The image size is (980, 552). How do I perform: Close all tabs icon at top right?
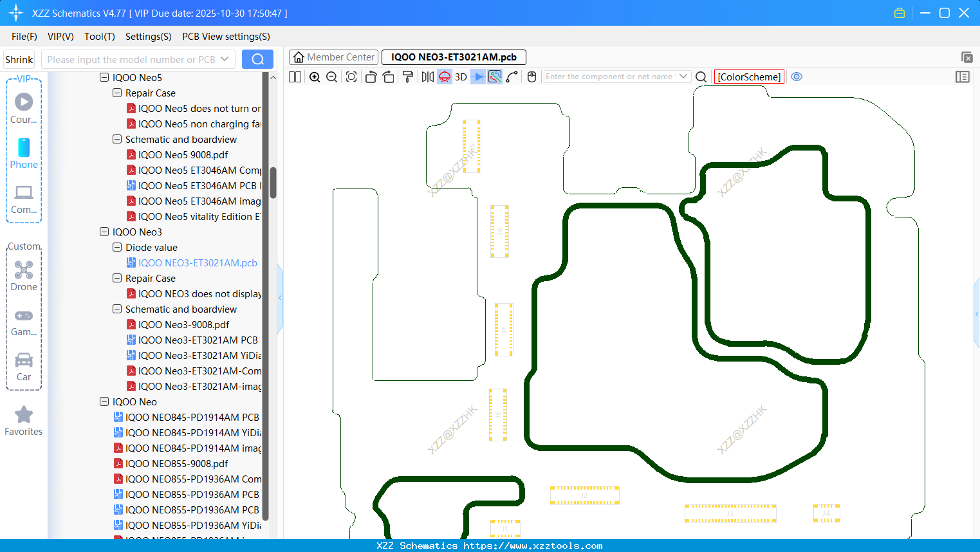966,57
